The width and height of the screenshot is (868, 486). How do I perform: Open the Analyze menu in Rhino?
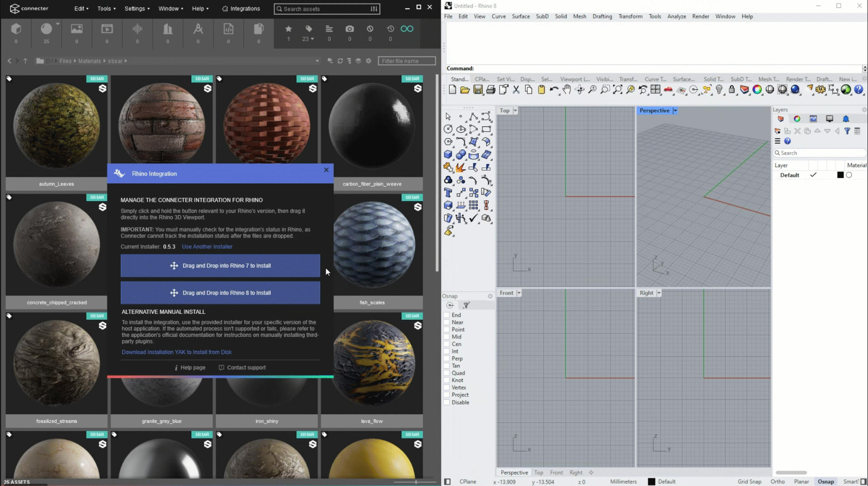(676, 16)
